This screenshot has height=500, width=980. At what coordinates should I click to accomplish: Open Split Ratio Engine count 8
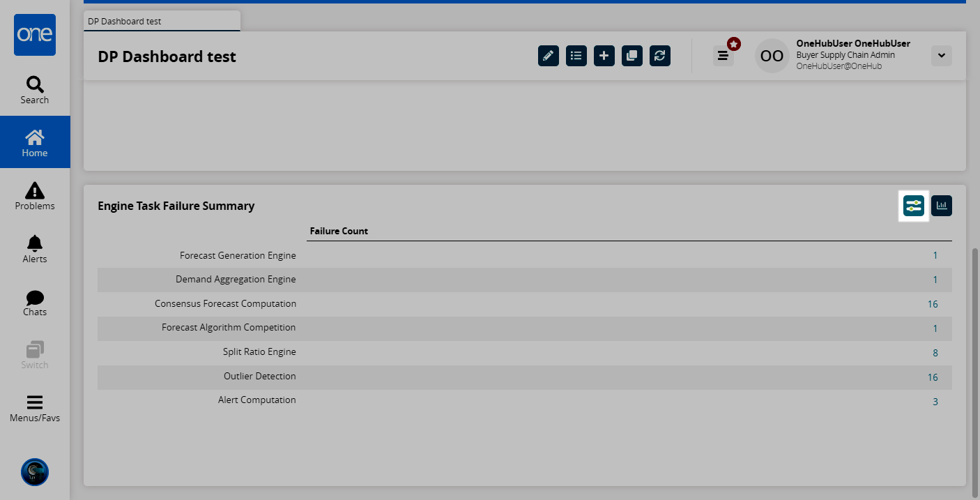coord(935,353)
